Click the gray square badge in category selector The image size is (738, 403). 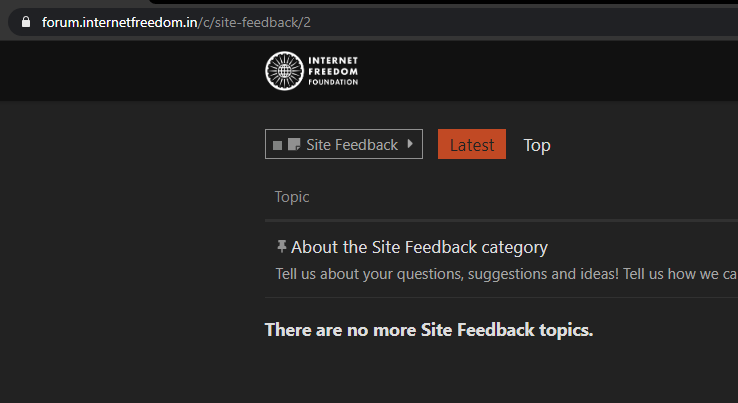pyautogui.click(x=277, y=145)
